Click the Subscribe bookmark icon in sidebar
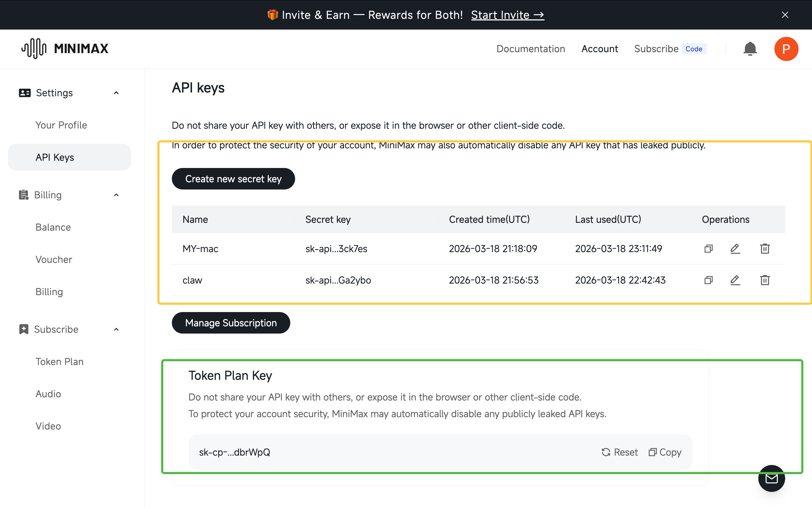 tap(23, 329)
